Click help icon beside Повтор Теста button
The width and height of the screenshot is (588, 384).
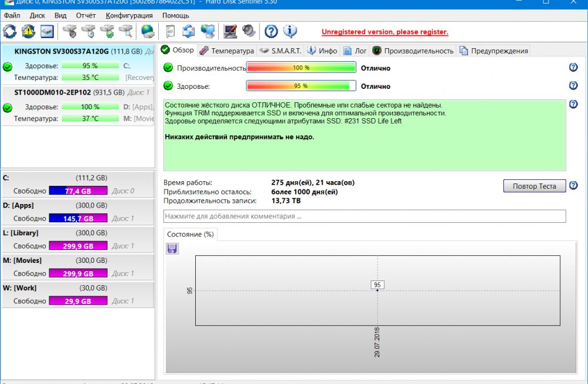[573, 185]
